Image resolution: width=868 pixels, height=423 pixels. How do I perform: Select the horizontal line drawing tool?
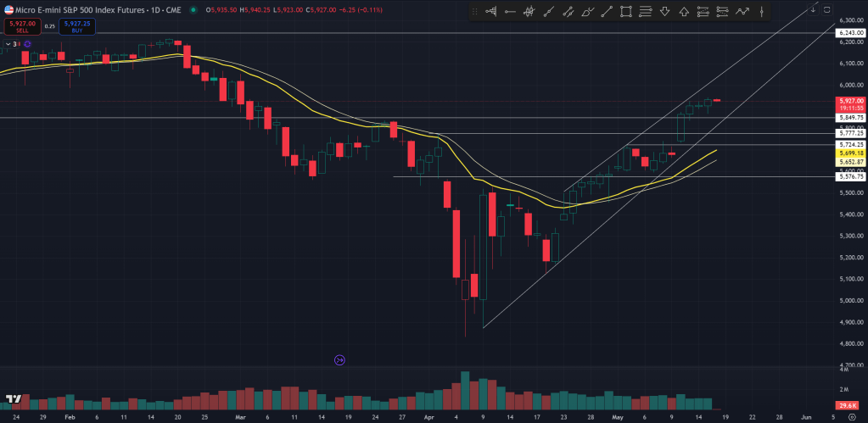[510, 12]
